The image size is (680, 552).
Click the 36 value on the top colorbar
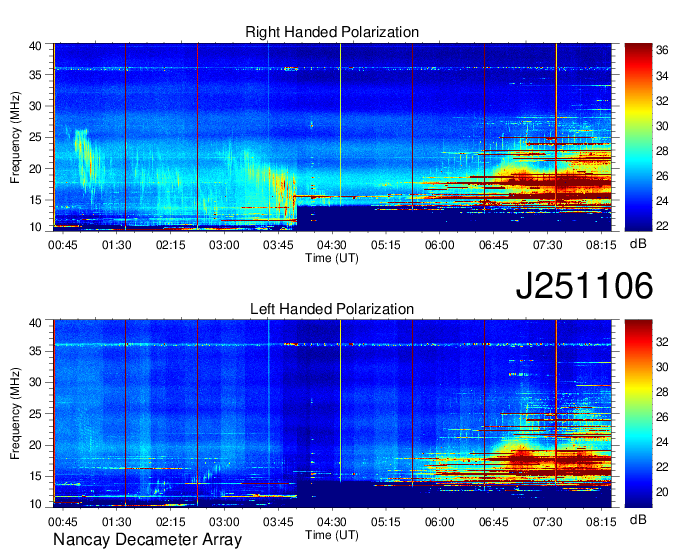coord(662,49)
